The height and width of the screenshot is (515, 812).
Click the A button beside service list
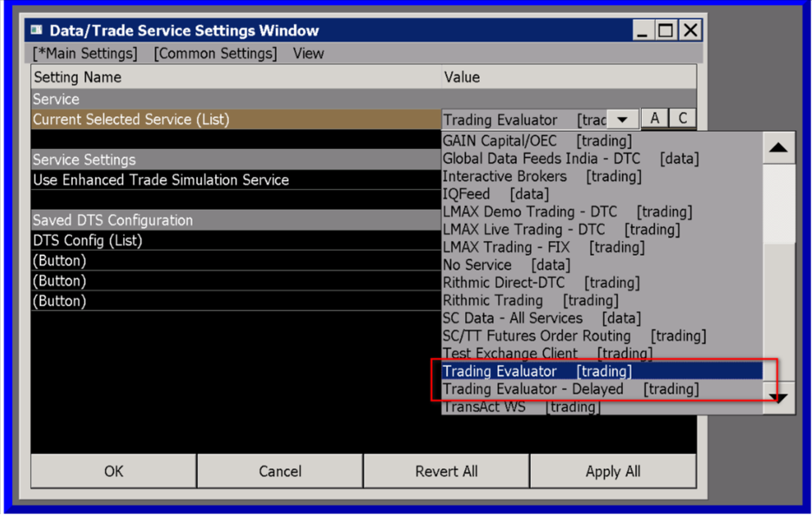point(655,119)
